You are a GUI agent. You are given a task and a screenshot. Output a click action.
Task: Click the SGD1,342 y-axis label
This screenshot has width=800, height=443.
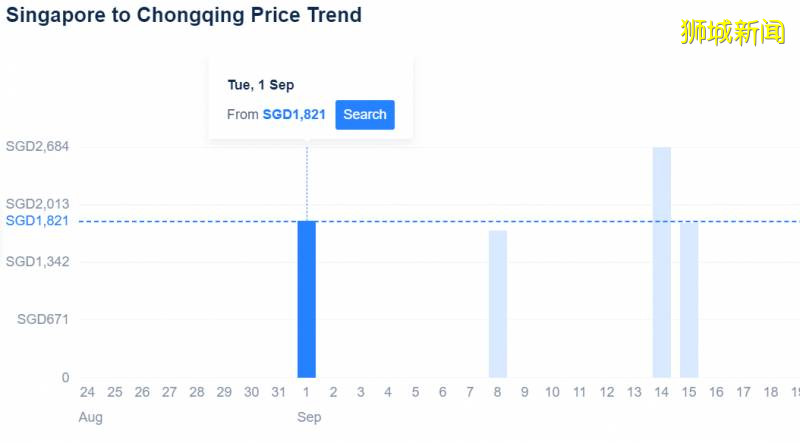tap(37, 262)
